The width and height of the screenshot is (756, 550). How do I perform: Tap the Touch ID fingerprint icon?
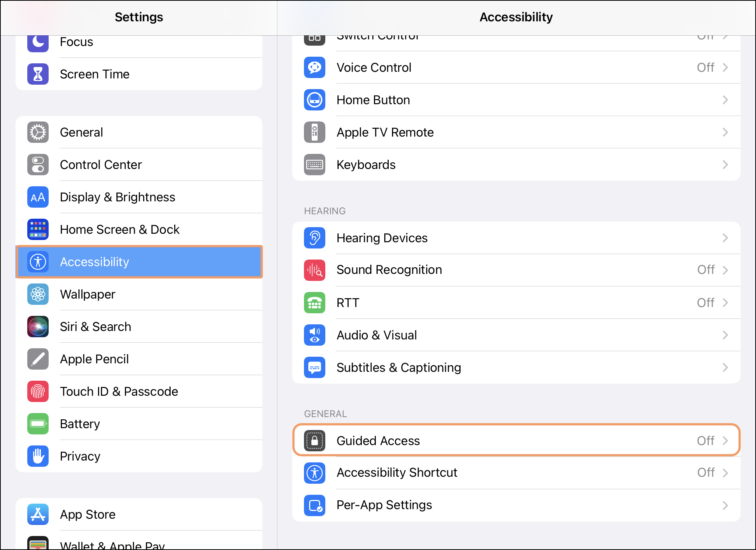[x=38, y=391]
